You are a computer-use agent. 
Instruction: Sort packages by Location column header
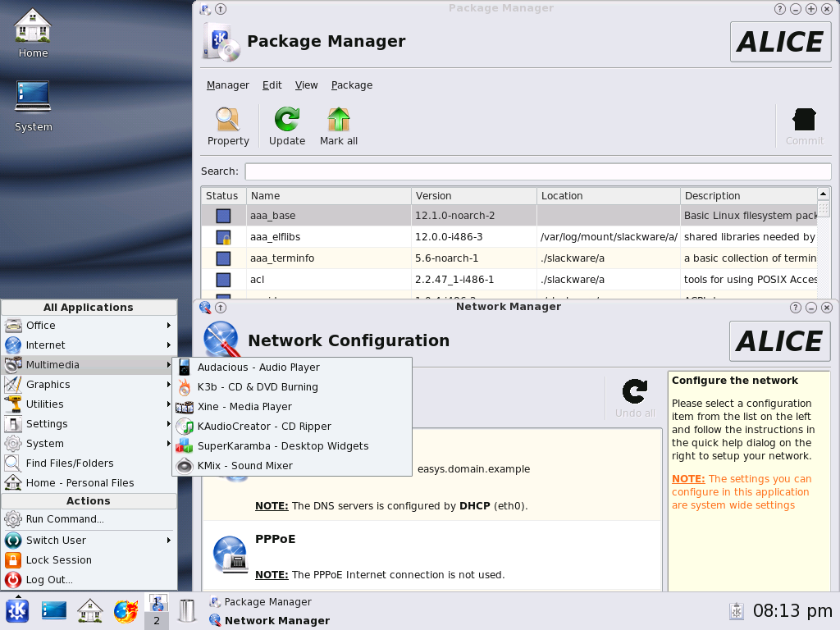(x=608, y=195)
